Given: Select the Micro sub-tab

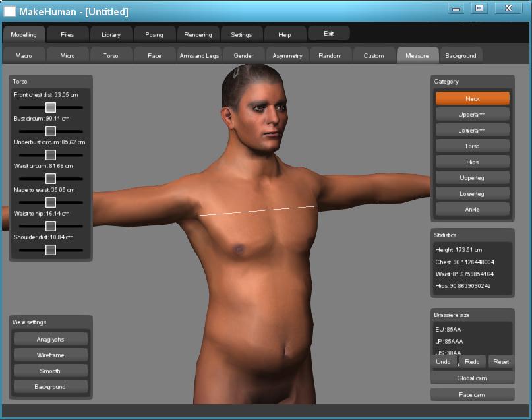Looking at the screenshot, I should point(67,55).
